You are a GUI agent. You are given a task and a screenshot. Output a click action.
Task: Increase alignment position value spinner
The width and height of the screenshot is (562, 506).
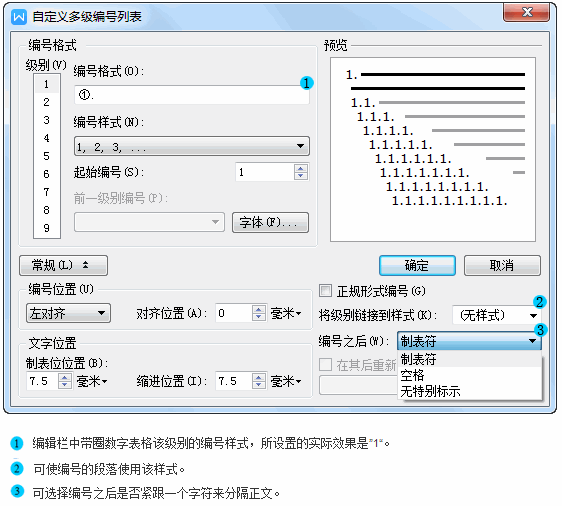(x=258, y=309)
